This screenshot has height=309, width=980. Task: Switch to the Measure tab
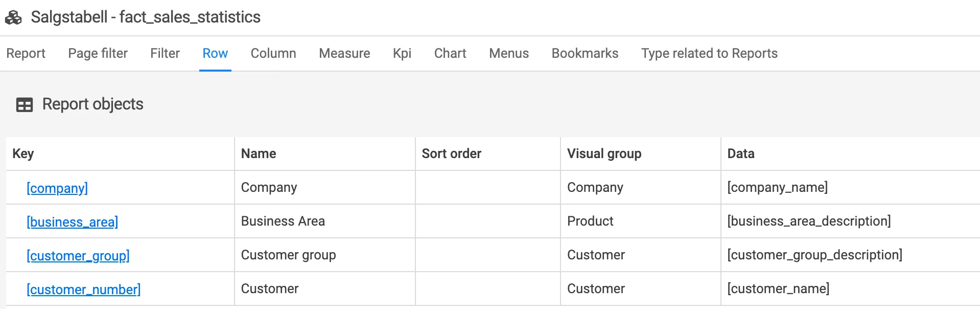344,53
